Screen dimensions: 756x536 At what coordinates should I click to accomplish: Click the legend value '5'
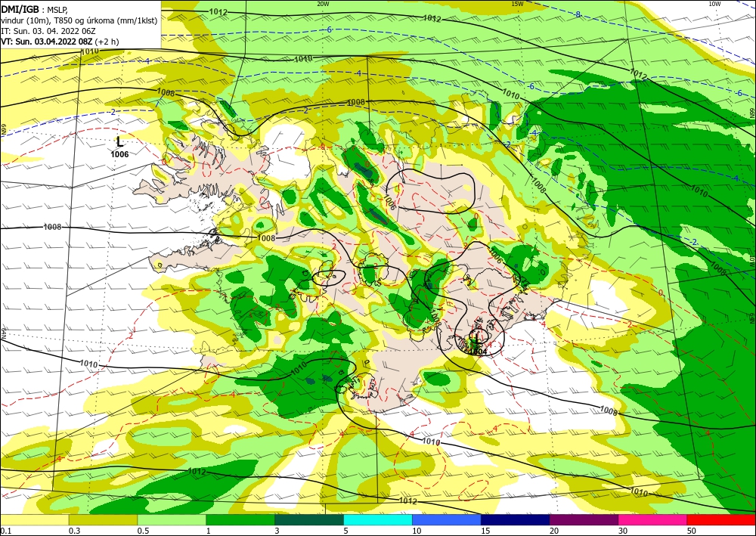point(345,531)
